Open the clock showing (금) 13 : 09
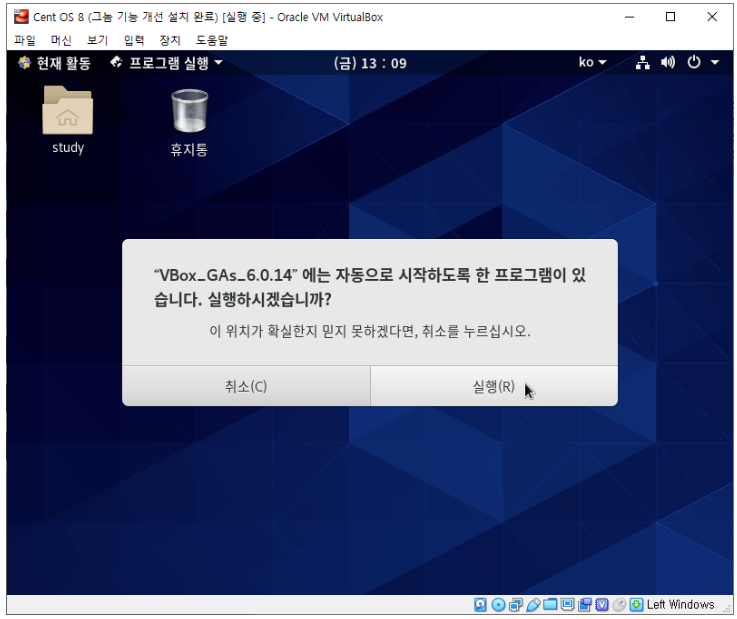The image size is (737, 619). point(370,63)
